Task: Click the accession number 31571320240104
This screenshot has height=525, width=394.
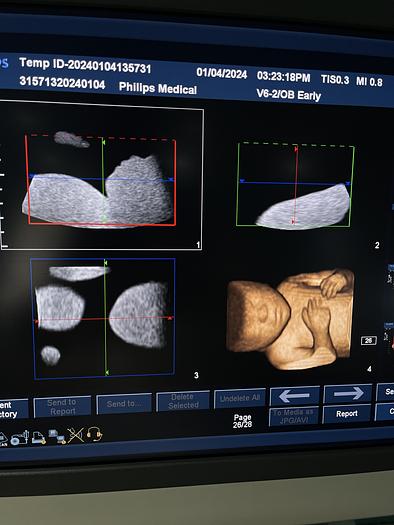Action: tap(62, 82)
